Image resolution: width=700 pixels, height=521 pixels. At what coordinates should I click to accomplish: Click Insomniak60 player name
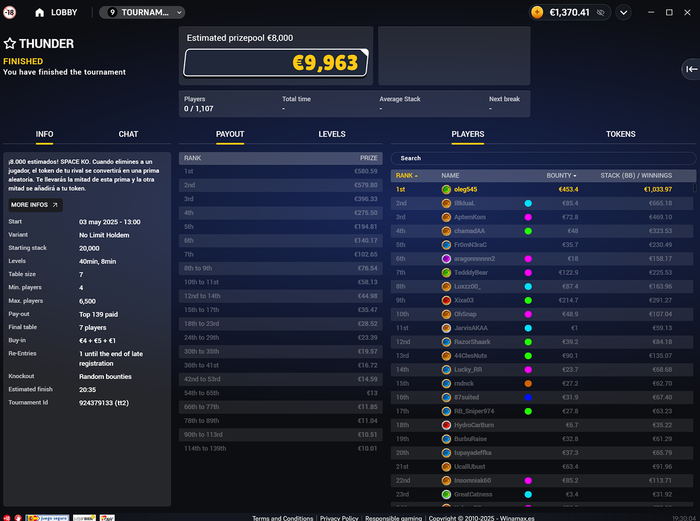(x=472, y=480)
